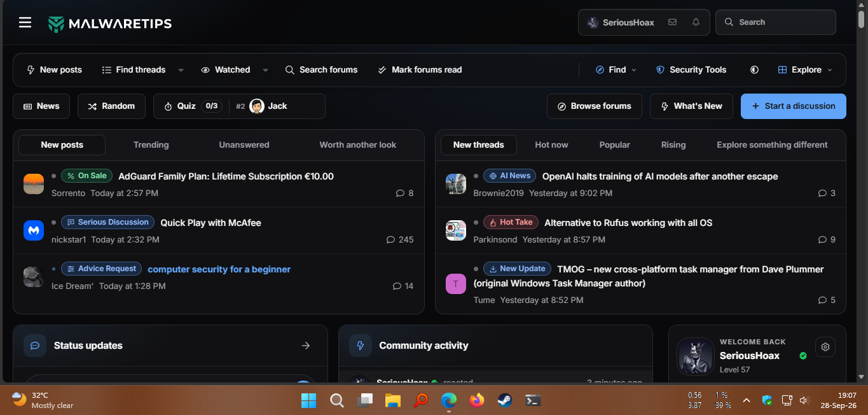Open Watched link

pos(225,70)
